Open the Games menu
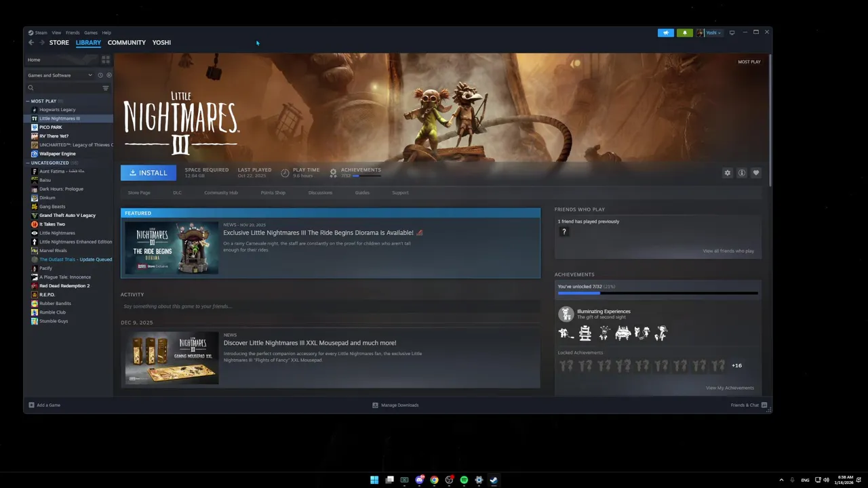 pyautogui.click(x=91, y=33)
